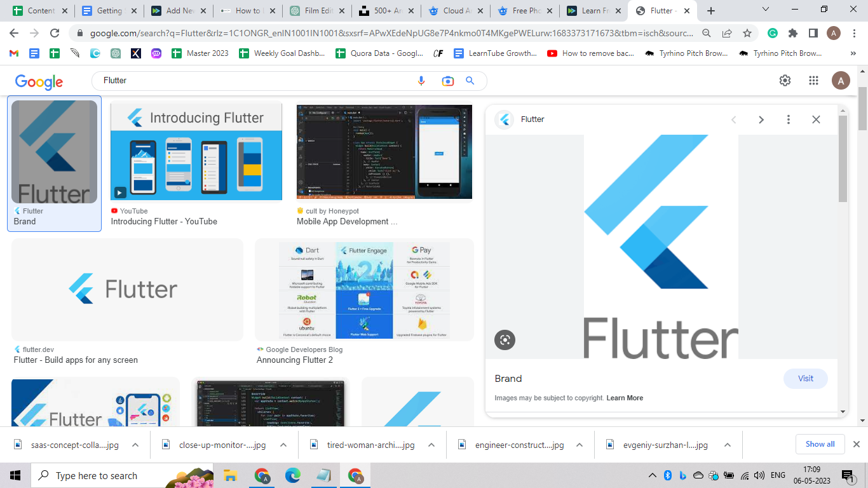
Task: Open Google Lens search by image
Action: [x=447, y=81]
